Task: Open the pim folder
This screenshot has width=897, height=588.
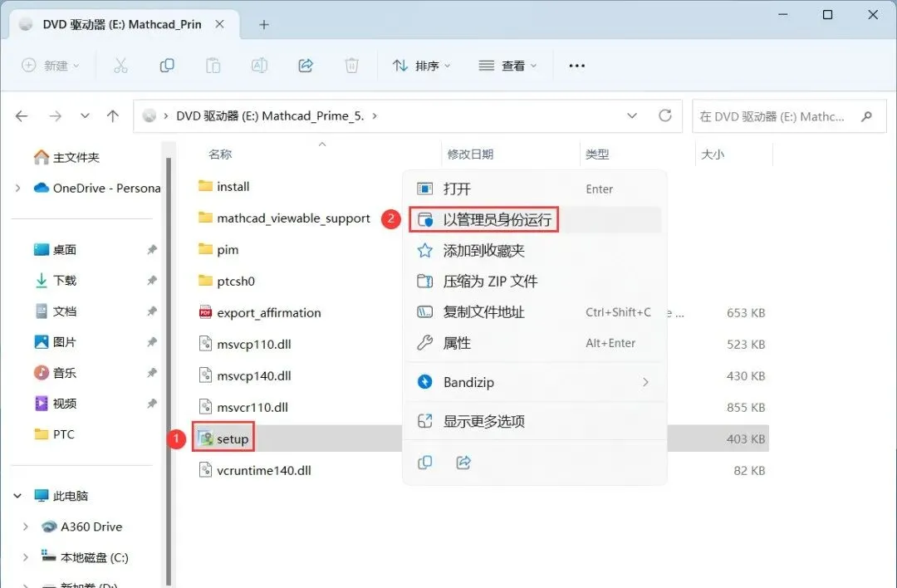Action: click(x=218, y=249)
